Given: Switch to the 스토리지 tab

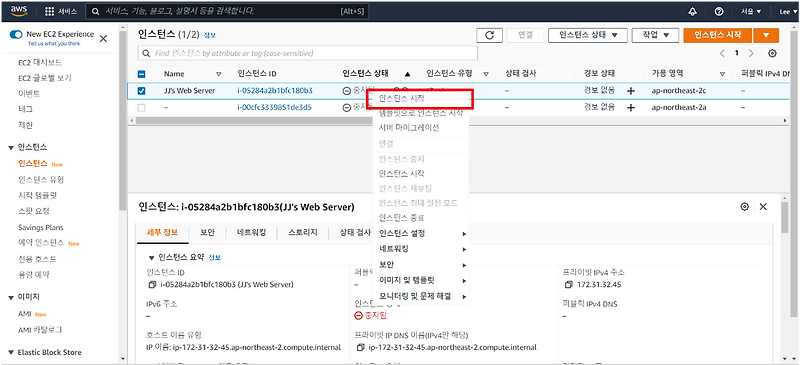Looking at the screenshot, I should pos(303,232).
